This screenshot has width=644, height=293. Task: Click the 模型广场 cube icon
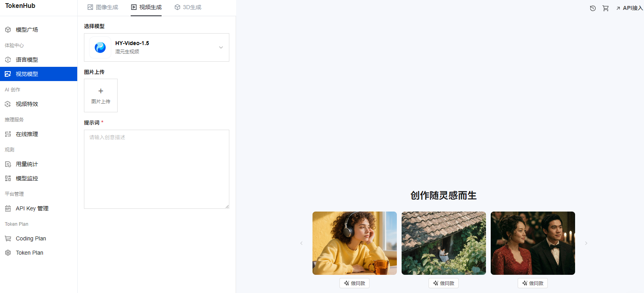8,30
